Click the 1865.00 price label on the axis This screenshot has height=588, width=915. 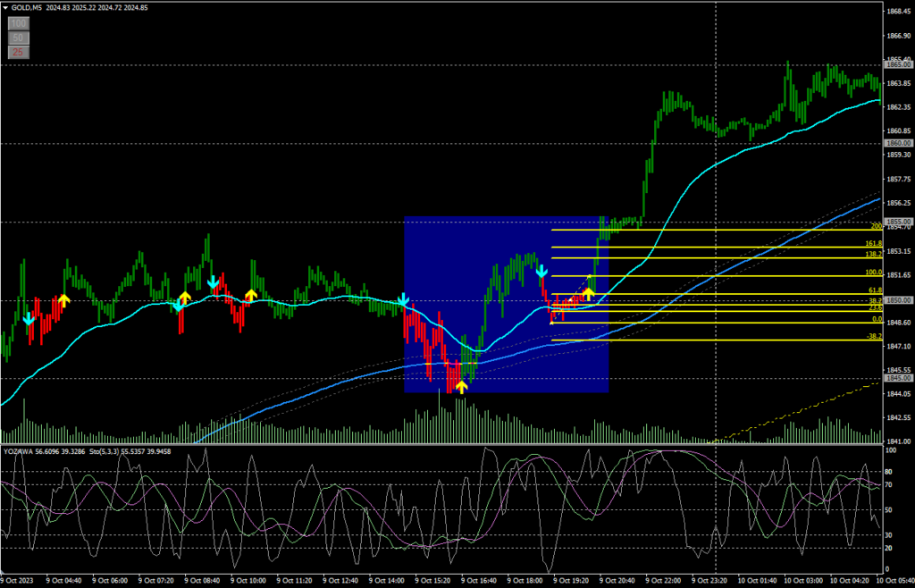(x=897, y=65)
